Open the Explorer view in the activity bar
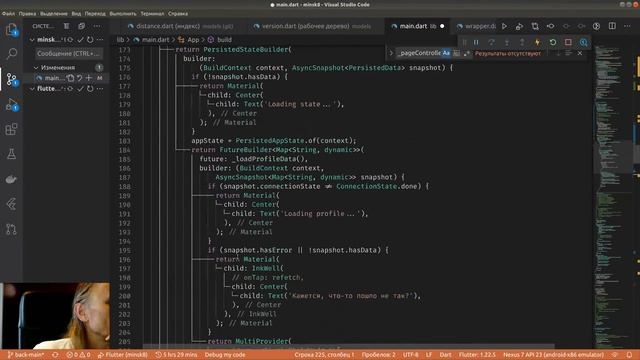Viewport: 640px width, 360px height. pos(11,30)
